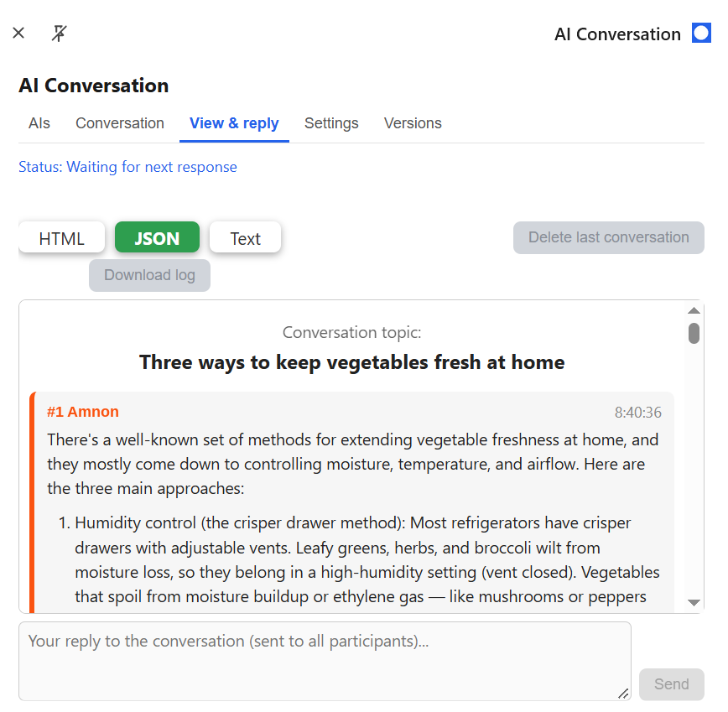Click the reply box resize handle
Image resolution: width=728 pixels, height=712 pixels.
[x=623, y=694]
